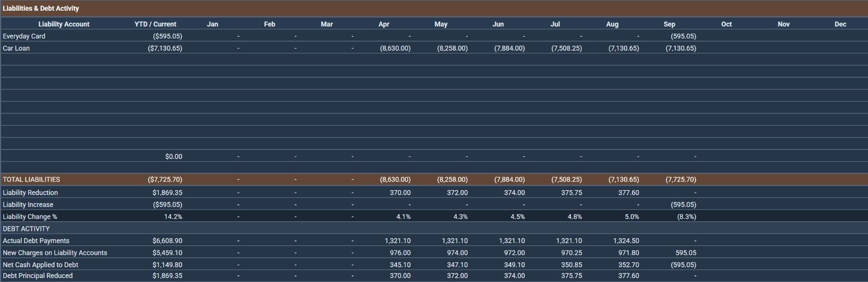Select New Charges Apr value 976.00
Viewport: 868px width, 282px height.
click(x=400, y=253)
